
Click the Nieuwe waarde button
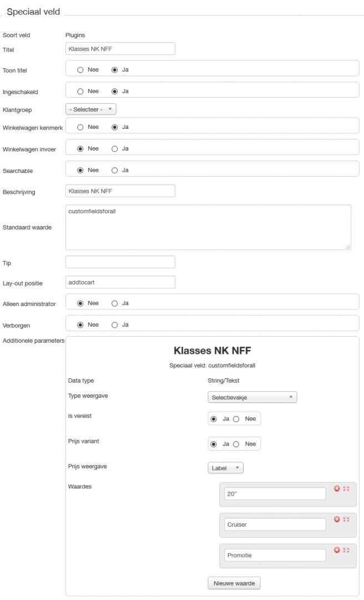pos(234,583)
